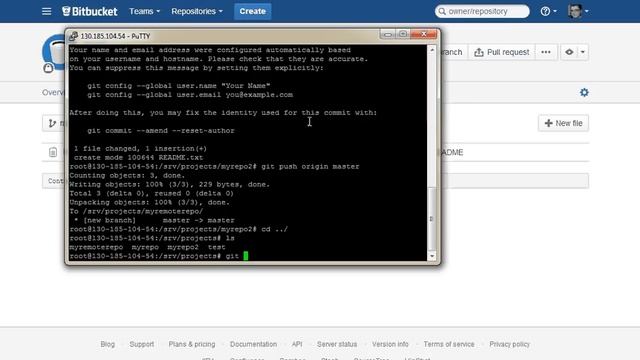640x360 pixels.
Task: Open the Documentation footer link
Action: (253, 344)
